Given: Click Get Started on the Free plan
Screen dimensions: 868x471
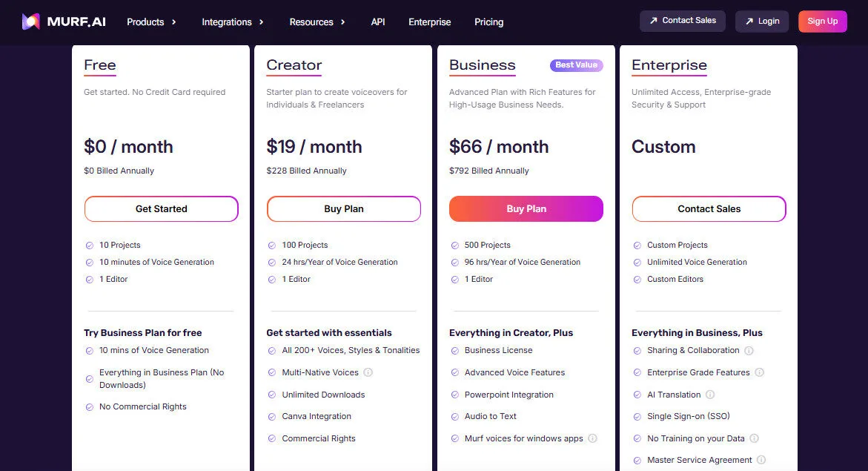Looking at the screenshot, I should coord(161,209).
